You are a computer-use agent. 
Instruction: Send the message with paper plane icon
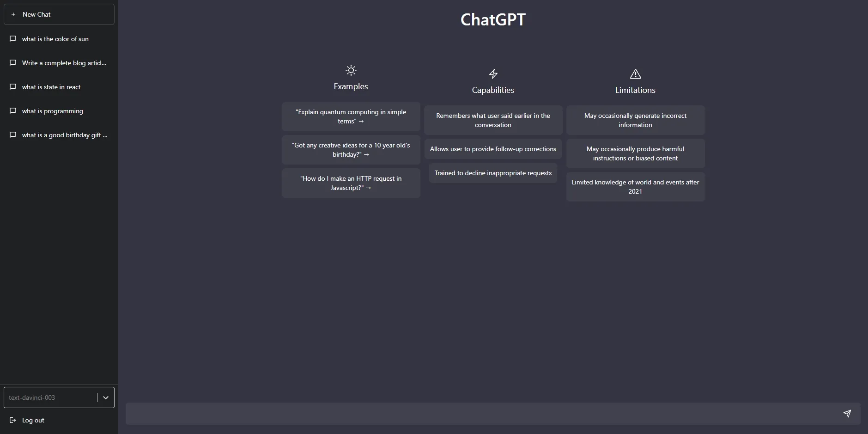point(847,414)
